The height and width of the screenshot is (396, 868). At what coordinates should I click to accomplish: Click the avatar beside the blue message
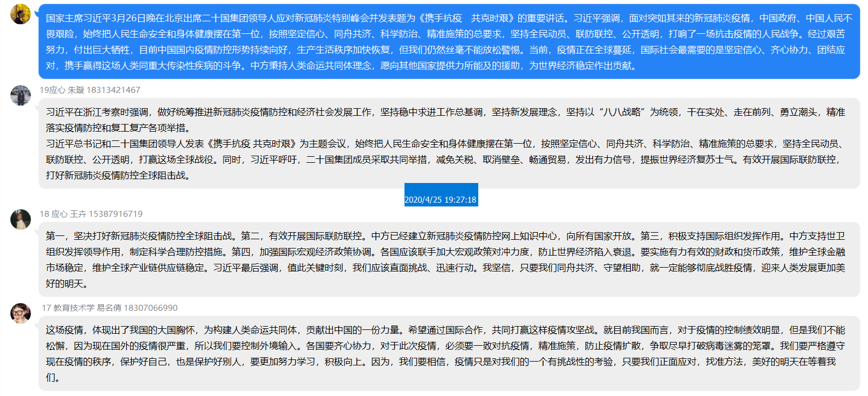[21, 14]
